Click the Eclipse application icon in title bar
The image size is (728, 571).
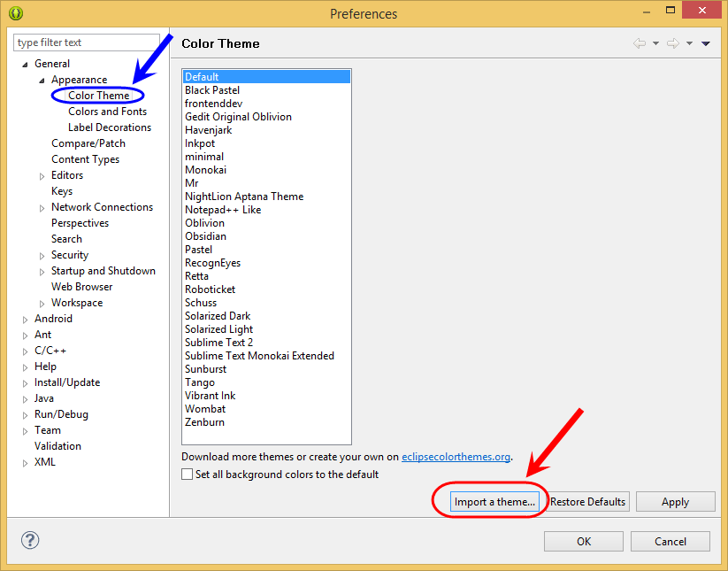(x=16, y=13)
